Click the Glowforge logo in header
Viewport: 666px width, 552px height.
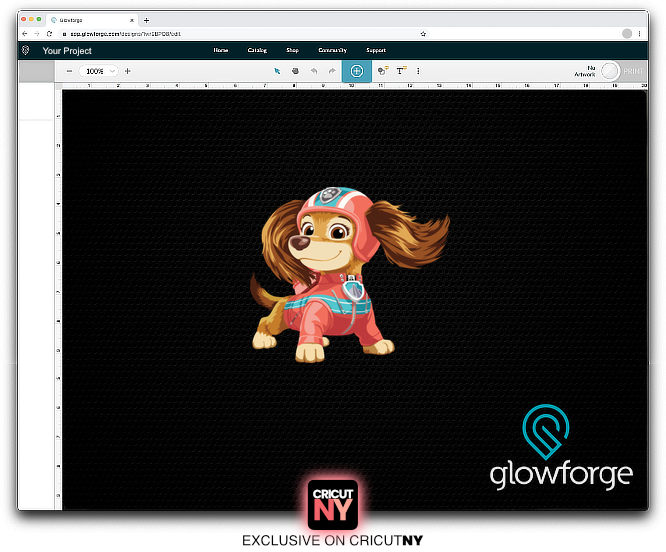(25, 50)
